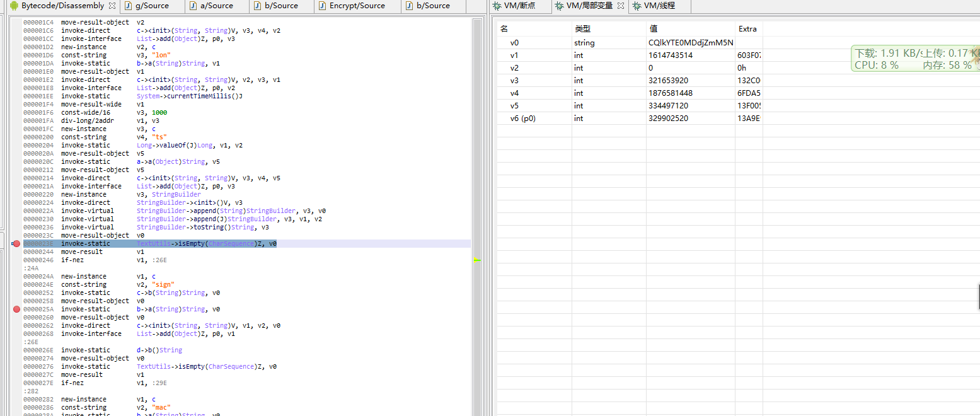Click the Extra column header
The width and height of the screenshot is (980, 416).
coord(747,29)
